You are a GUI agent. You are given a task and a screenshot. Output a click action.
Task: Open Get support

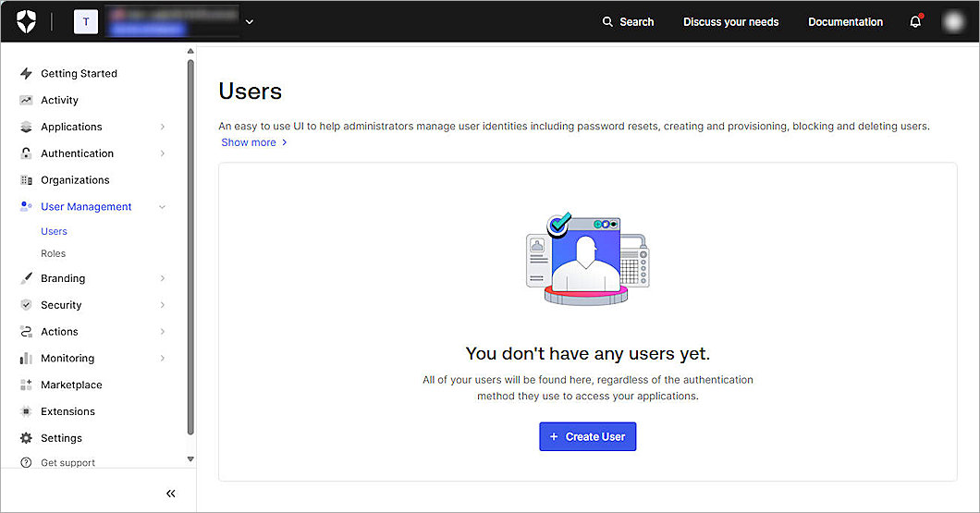coord(68,463)
